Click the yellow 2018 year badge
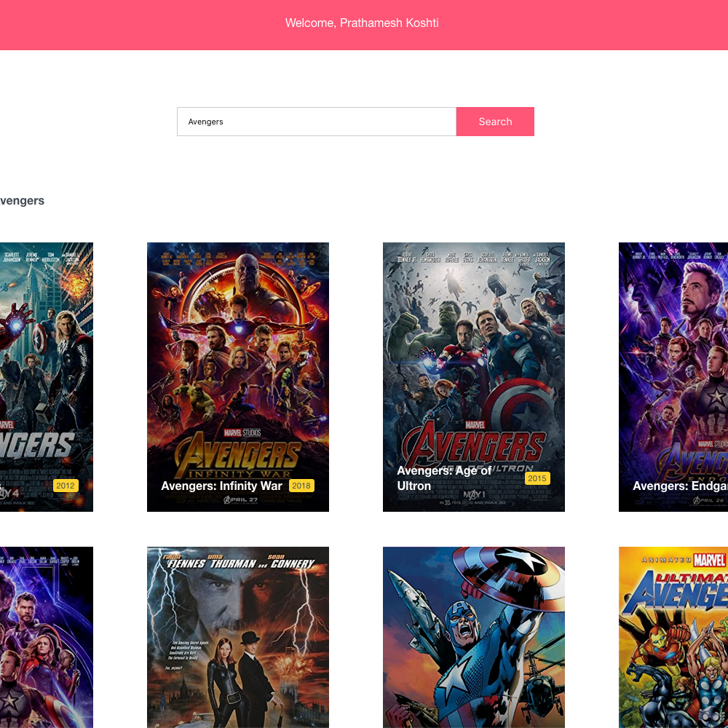728x728 pixels. point(301,486)
